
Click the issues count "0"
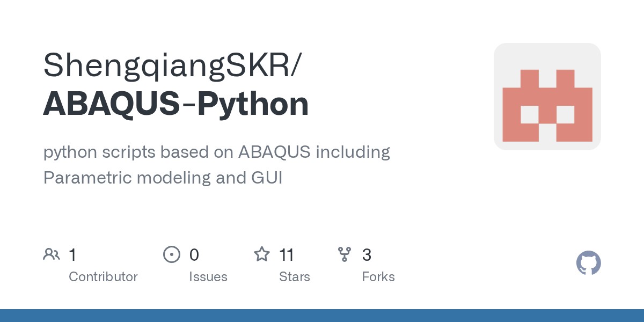(x=194, y=255)
